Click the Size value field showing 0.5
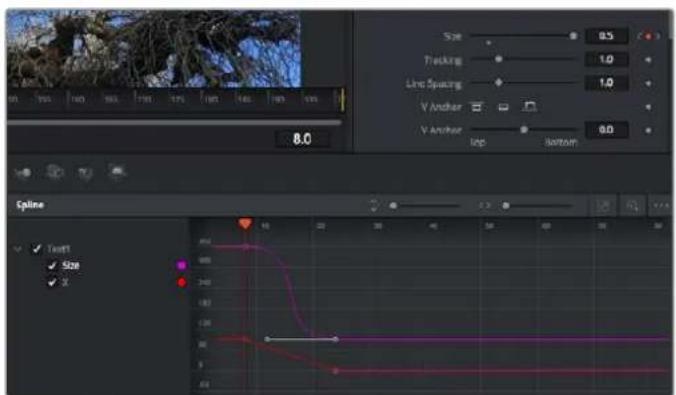This screenshot has height=395, width=676. pos(606,36)
